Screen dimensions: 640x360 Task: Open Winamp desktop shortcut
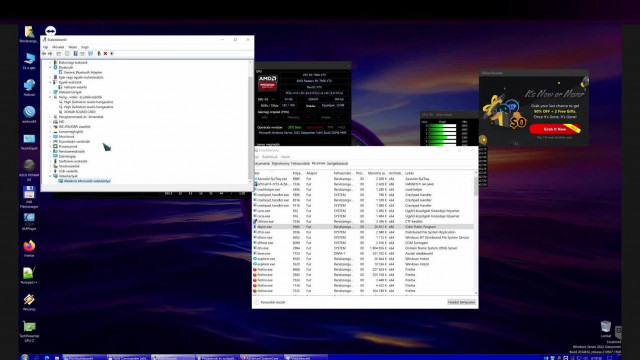(29, 302)
